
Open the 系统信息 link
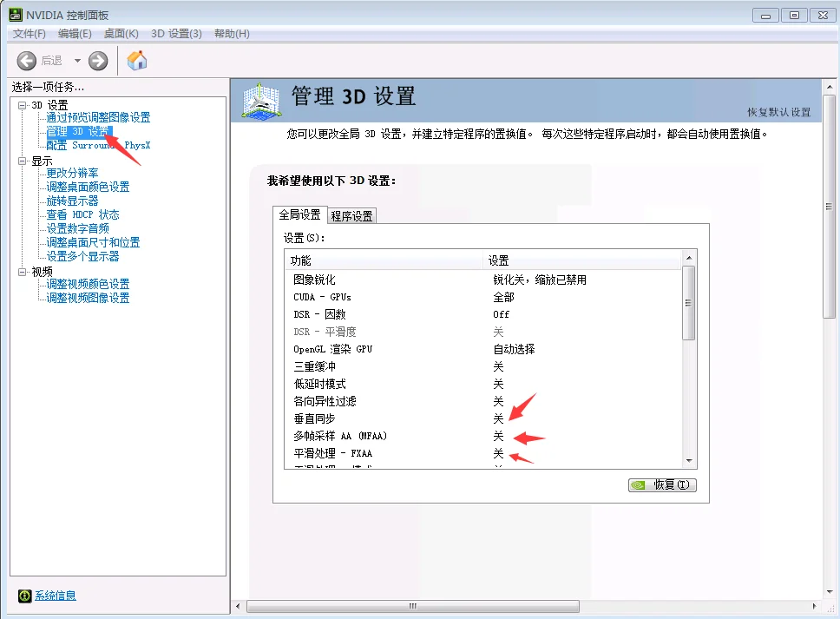[x=56, y=596]
